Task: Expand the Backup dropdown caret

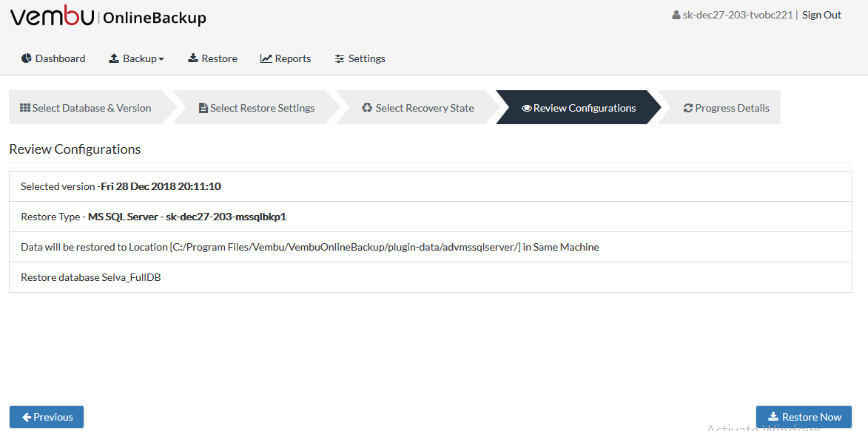Action: [161, 59]
